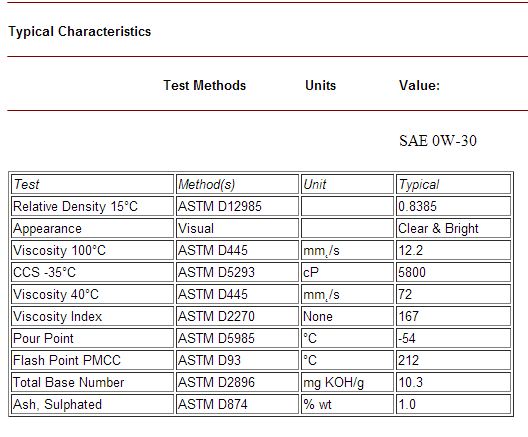The image size is (528, 437).
Task: Select the ASTM D12985 method cell
Action: (237, 206)
